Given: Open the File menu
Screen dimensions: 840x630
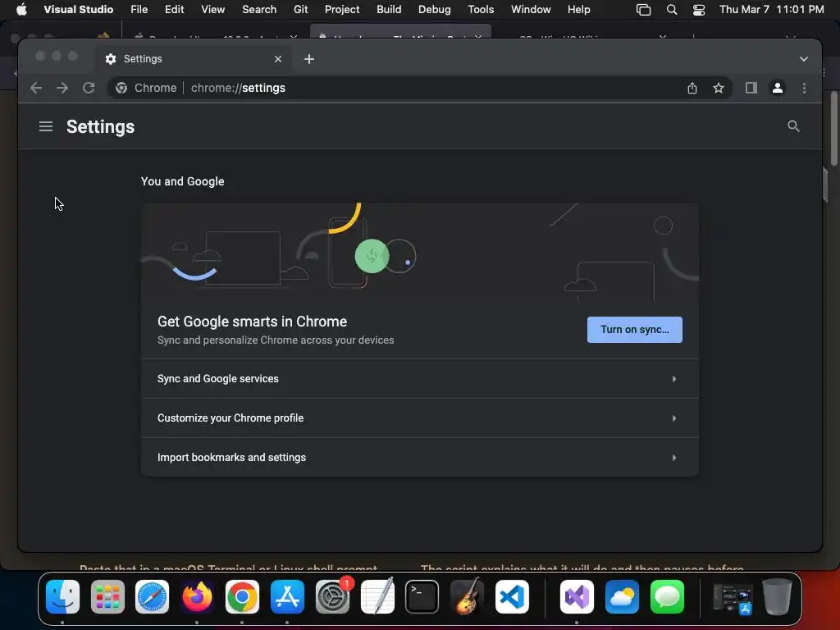Looking at the screenshot, I should [x=139, y=9].
